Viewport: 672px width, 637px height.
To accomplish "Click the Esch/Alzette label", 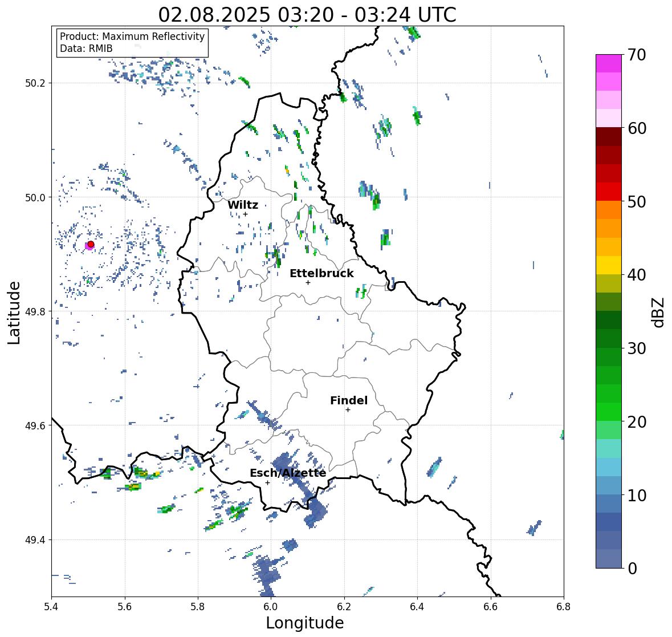I will pyautogui.click(x=288, y=473).
